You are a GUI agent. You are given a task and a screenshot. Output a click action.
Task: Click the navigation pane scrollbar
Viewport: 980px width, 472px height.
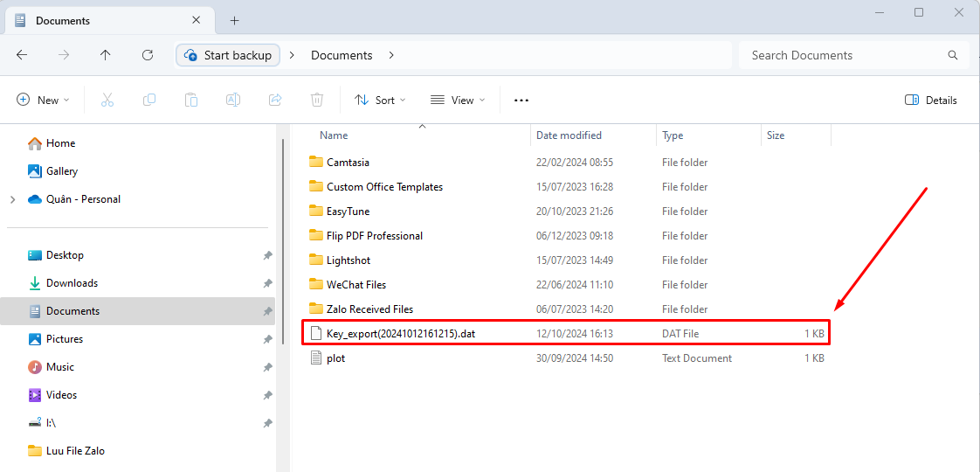(x=283, y=240)
